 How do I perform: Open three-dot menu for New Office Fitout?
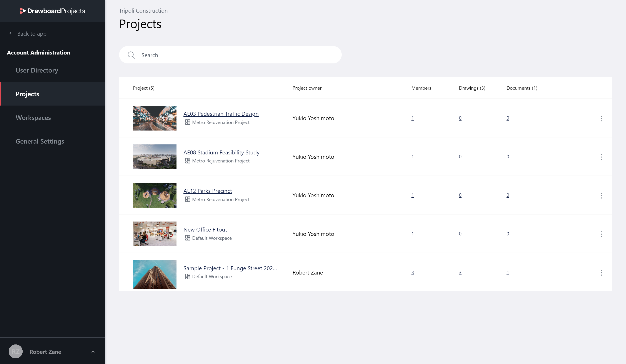point(602,234)
